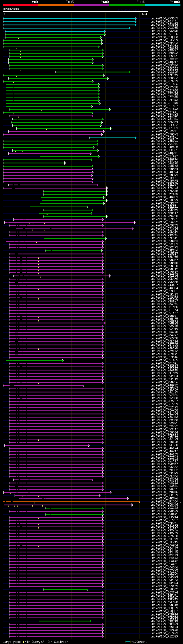183x644 pixels.
Task: Select the UniRef100_Q9XG28 label
Action: (x=164, y=508)
